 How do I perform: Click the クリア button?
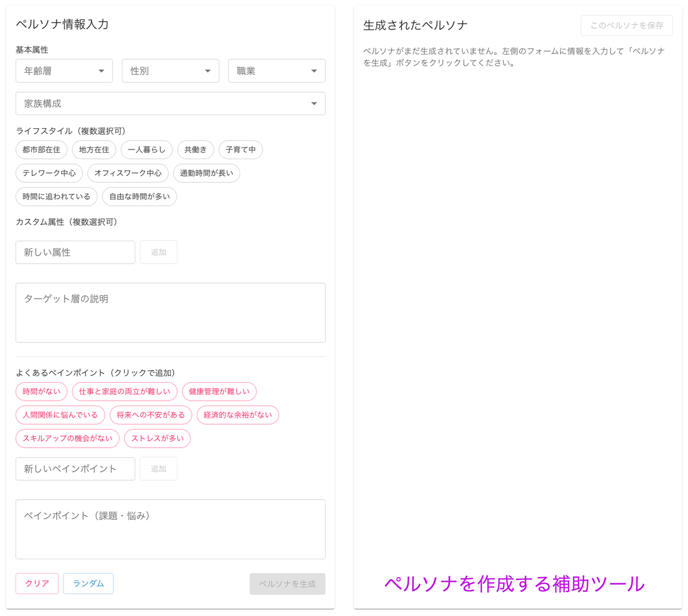(x=37, y=583)
